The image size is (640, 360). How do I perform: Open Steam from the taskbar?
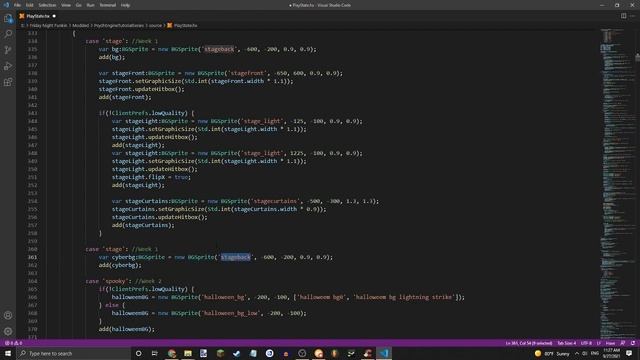237,353
